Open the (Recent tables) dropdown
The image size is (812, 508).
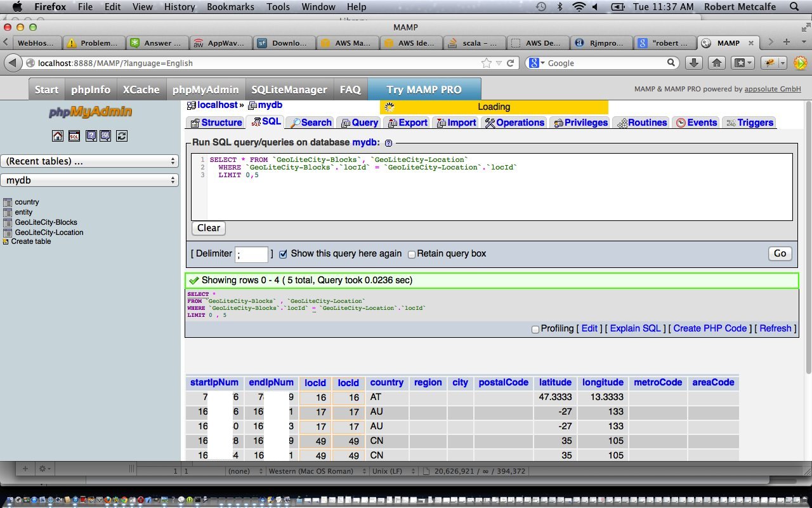point(89,161)
